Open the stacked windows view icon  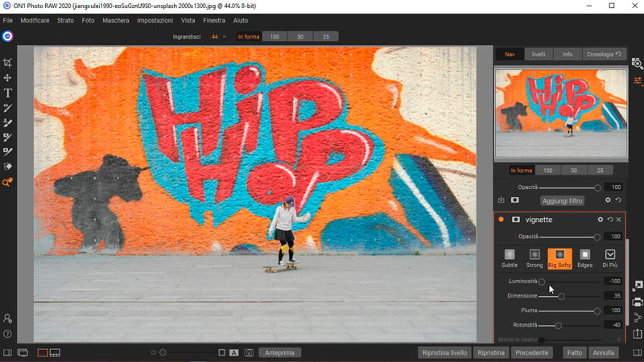[x=23, y=352]
